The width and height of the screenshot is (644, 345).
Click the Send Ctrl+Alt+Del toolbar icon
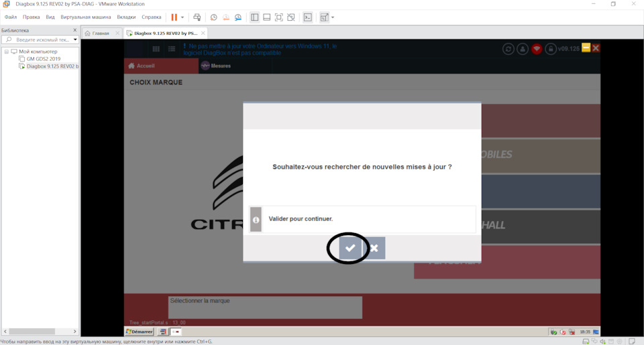197,17
